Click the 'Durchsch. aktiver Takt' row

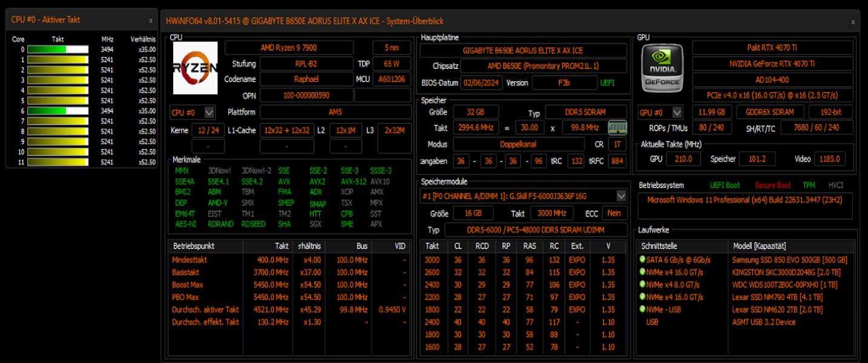coord(289,309)
